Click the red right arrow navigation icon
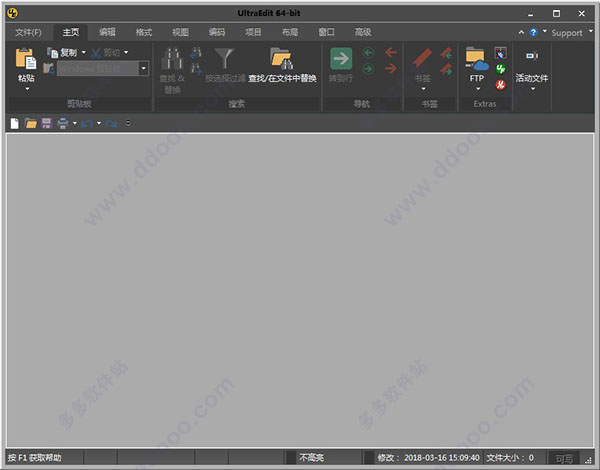Image resolution: width=600 pixels, height=470 pixels. coord(391,69)
